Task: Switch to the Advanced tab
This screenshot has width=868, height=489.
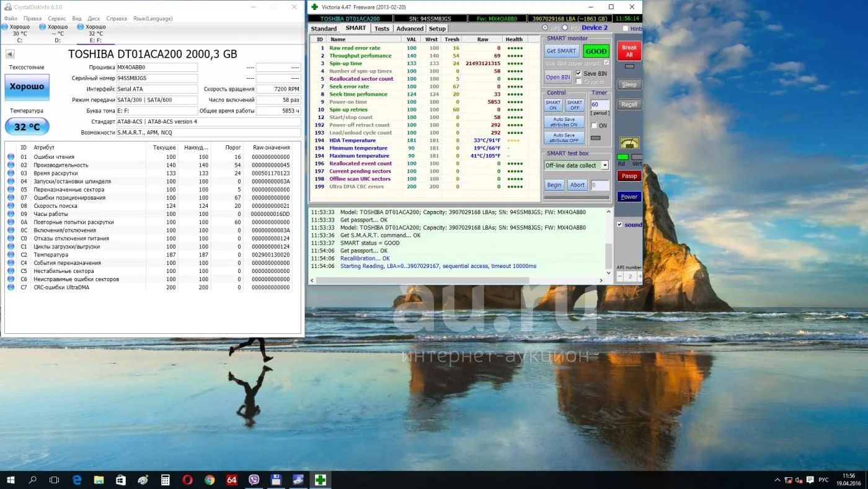Action: click(x=409, y=29)
